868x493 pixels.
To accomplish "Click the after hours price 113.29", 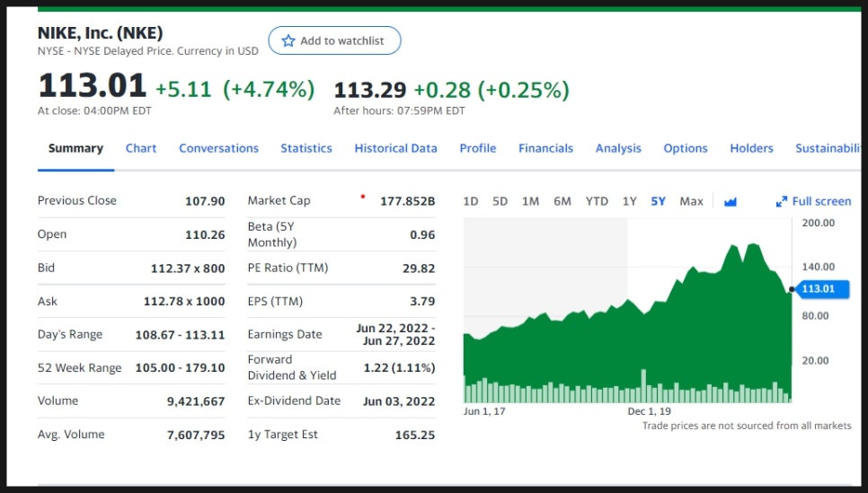I will tap(370, 90).
